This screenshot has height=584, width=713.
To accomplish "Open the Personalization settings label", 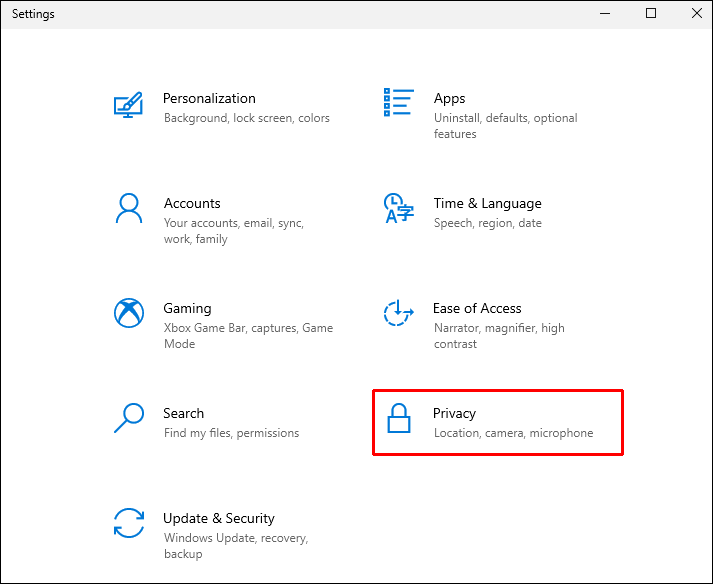I will (209, 98).
